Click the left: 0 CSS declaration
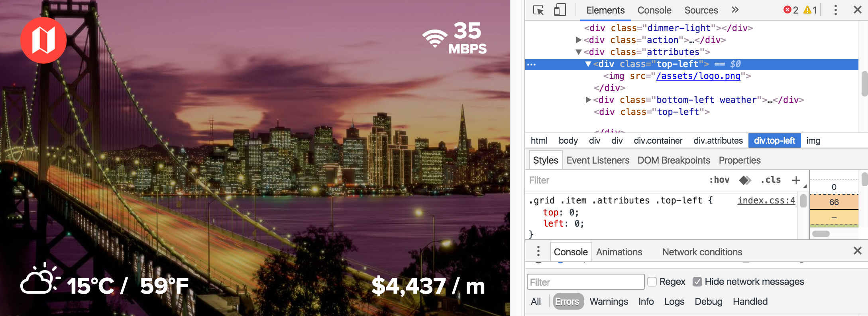This screenshot has height=316, width=868. pyautogui.click(x=564, y=223)
